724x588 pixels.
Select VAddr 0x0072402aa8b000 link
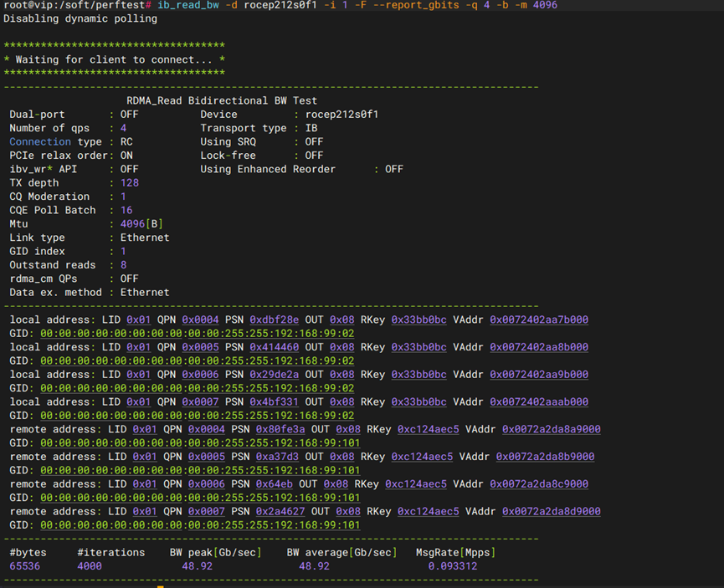(x=538, y=347)
